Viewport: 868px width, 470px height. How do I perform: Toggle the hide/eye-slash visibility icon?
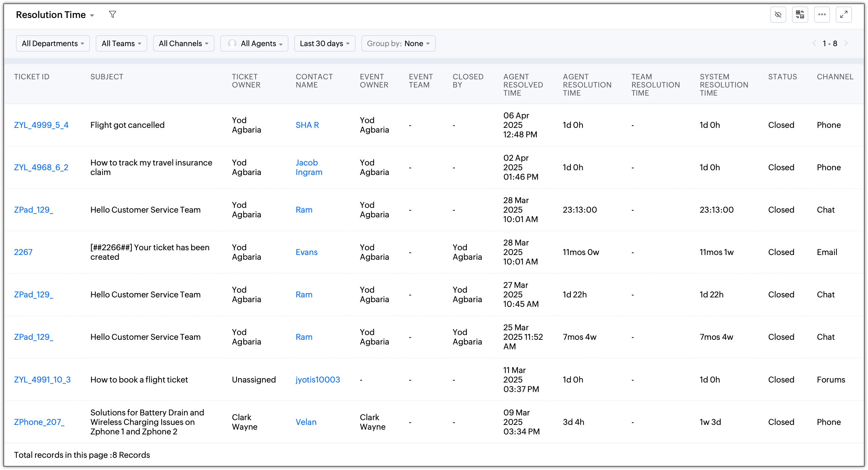[778, 15]
